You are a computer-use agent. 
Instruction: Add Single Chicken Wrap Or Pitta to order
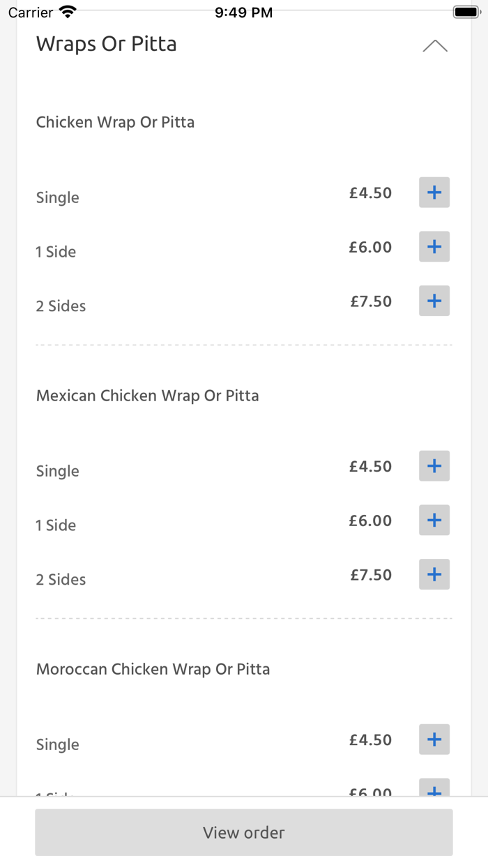[x=434, y=192]
